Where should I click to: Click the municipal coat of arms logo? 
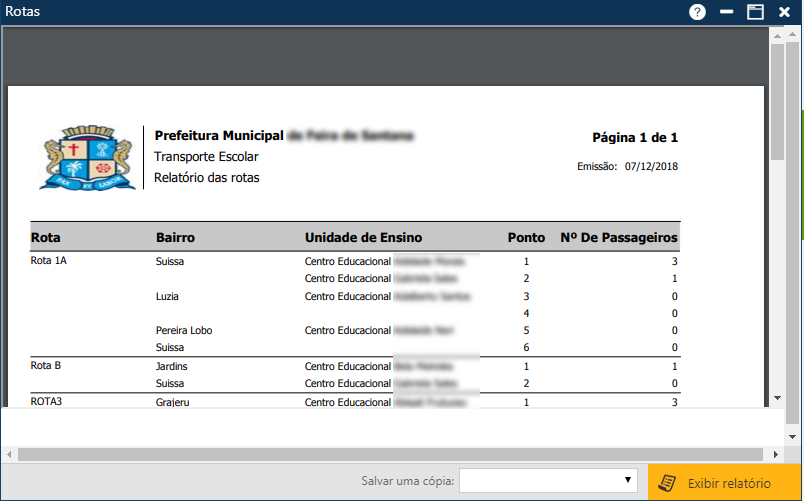pos(87,157)
